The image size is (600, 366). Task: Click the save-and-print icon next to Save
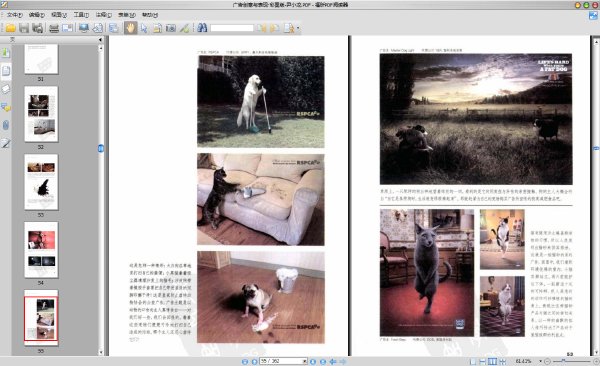(38, 28)
